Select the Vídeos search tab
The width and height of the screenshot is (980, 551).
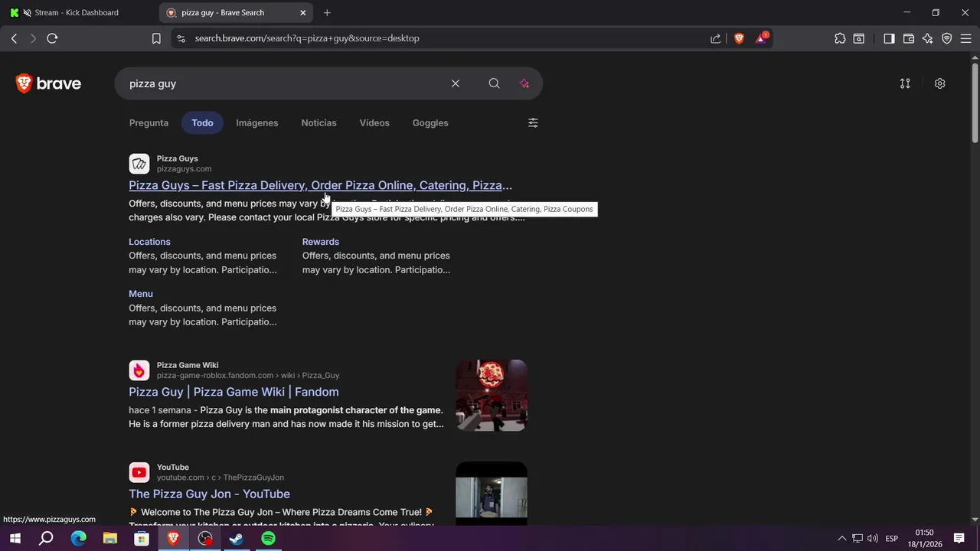(374, 122)
